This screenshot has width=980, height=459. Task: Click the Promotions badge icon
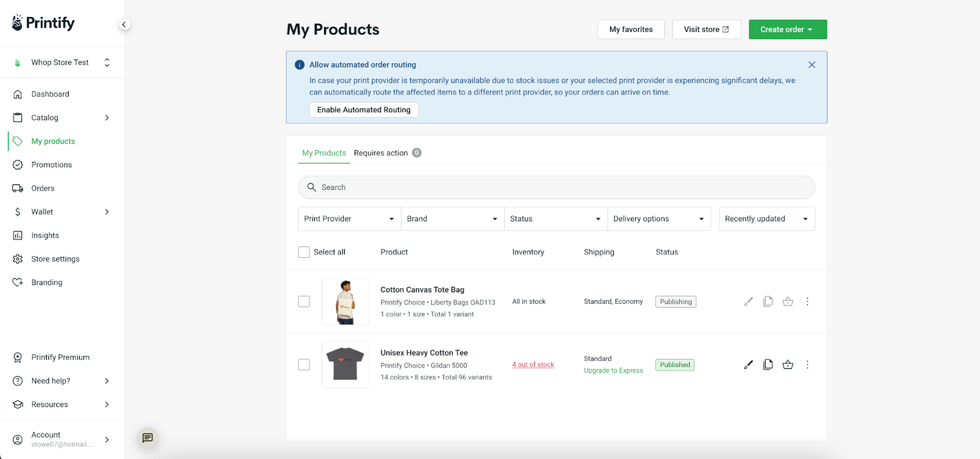tap(18, 165)
